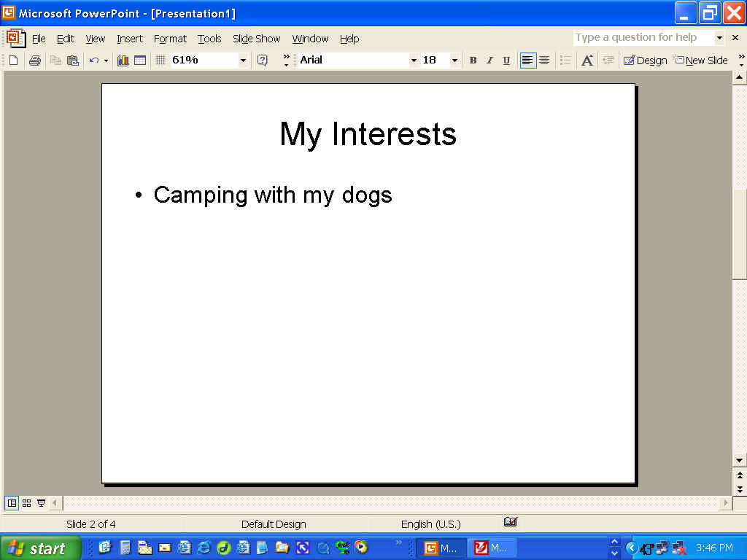
Task: Click the Increase Font Size icon
Action: (x=587, y=61)
